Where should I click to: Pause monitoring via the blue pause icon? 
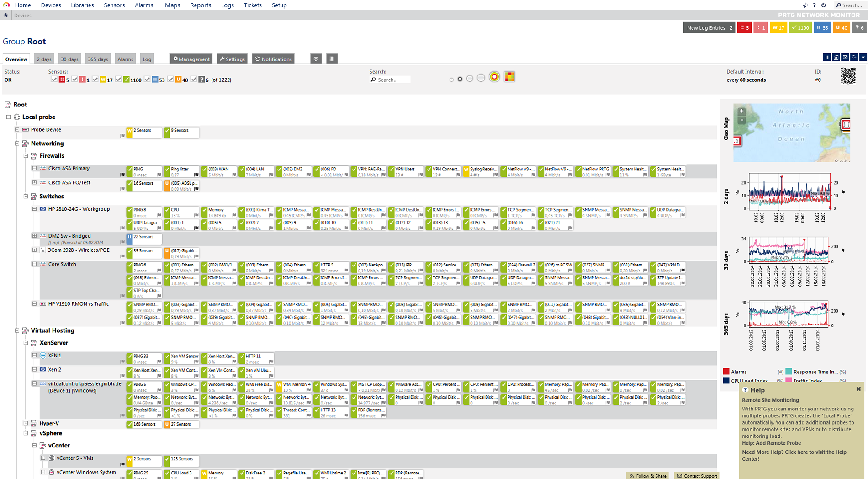coord(826,57)
